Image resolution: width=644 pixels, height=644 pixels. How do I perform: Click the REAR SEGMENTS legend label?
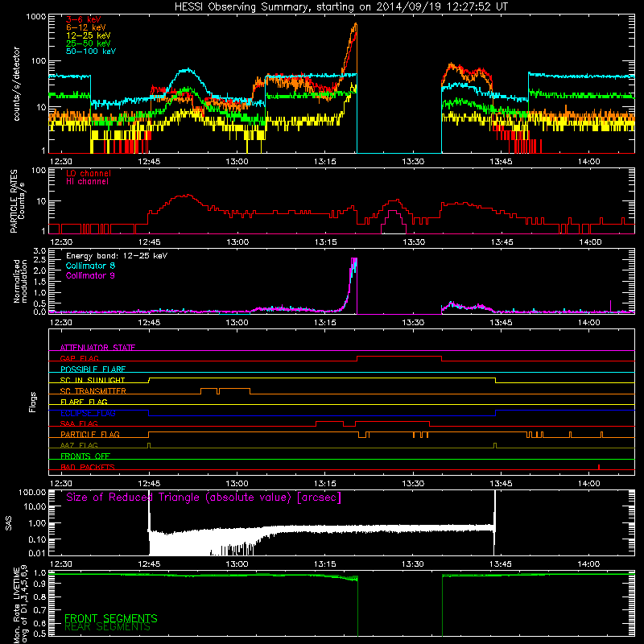(107, 627)
